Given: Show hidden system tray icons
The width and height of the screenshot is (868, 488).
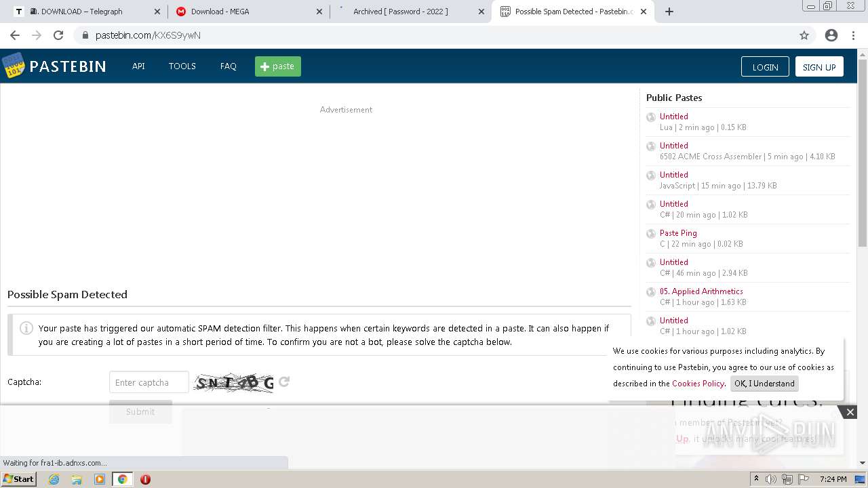Looking at the screenshot, I should pos(757,479).
